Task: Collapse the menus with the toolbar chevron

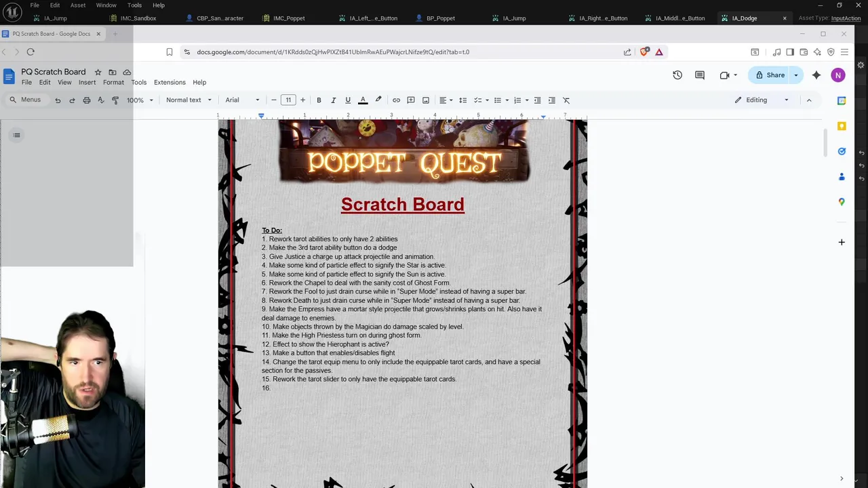Action: [809, 100]
